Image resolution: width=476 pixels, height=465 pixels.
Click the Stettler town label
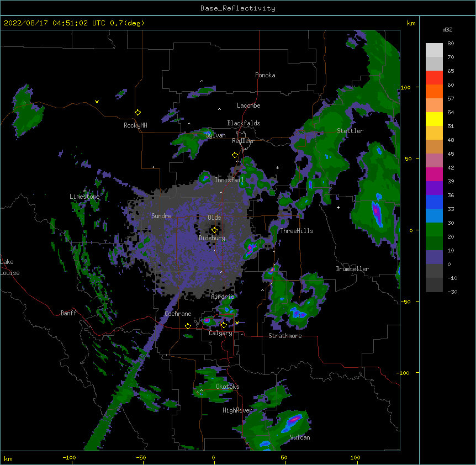[350, 131]
